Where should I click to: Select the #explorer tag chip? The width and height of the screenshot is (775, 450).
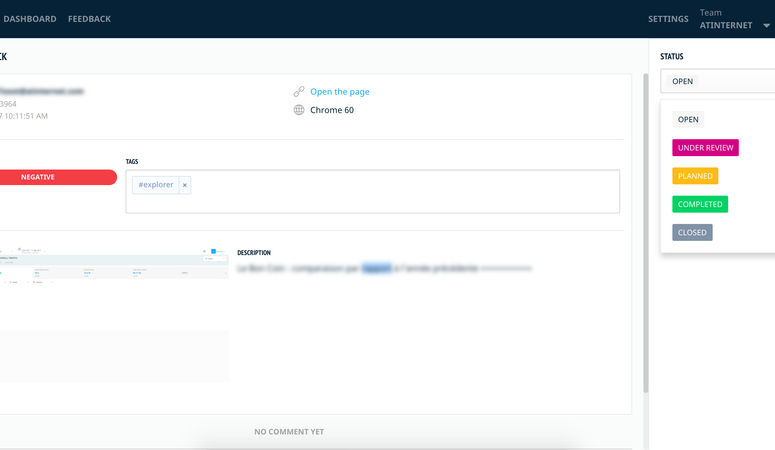click(x=156, y=185)
